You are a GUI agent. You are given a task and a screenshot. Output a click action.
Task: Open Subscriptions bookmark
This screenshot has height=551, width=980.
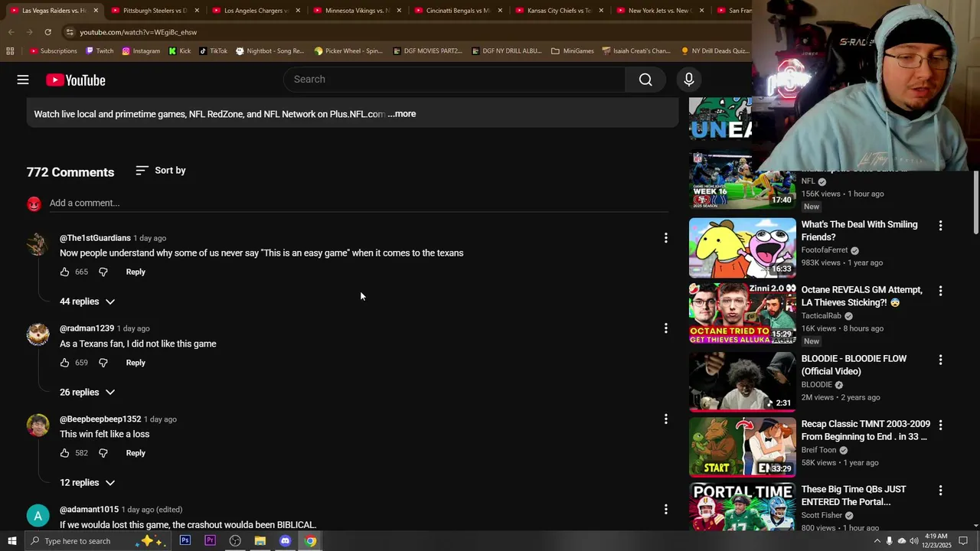[x=53, y=51]
